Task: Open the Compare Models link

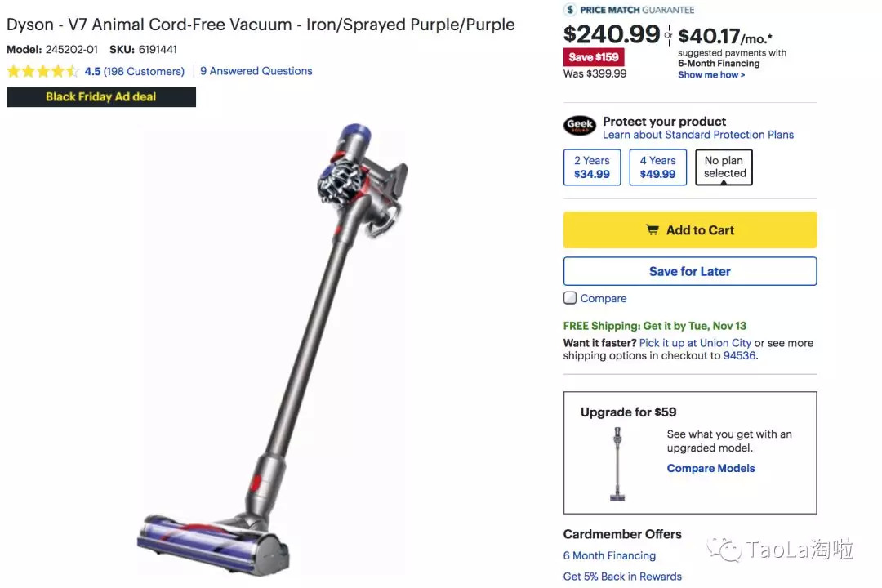Action: [711, 468]
